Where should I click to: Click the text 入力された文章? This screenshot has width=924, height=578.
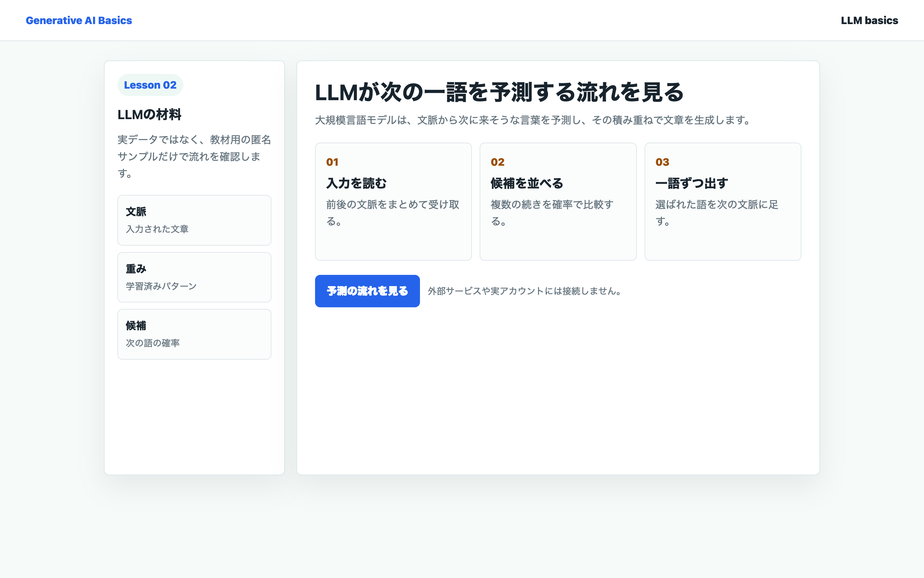point(157,229)
